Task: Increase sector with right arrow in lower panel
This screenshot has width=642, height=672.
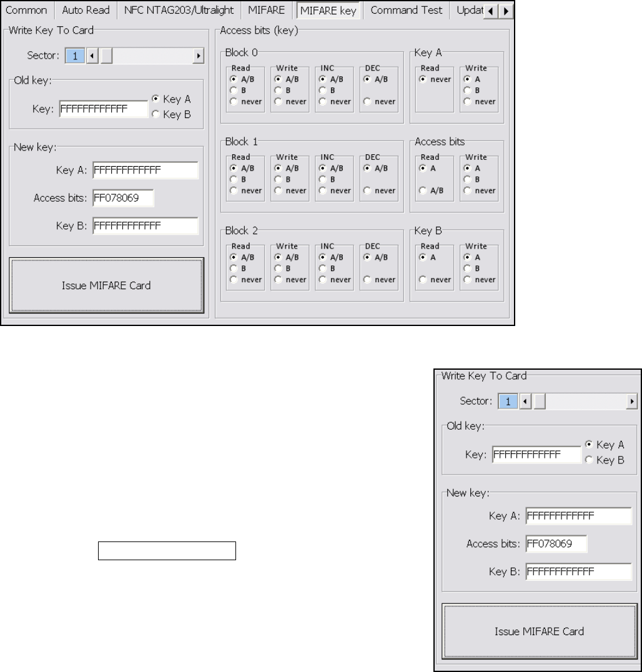Action: coord(631,402)
